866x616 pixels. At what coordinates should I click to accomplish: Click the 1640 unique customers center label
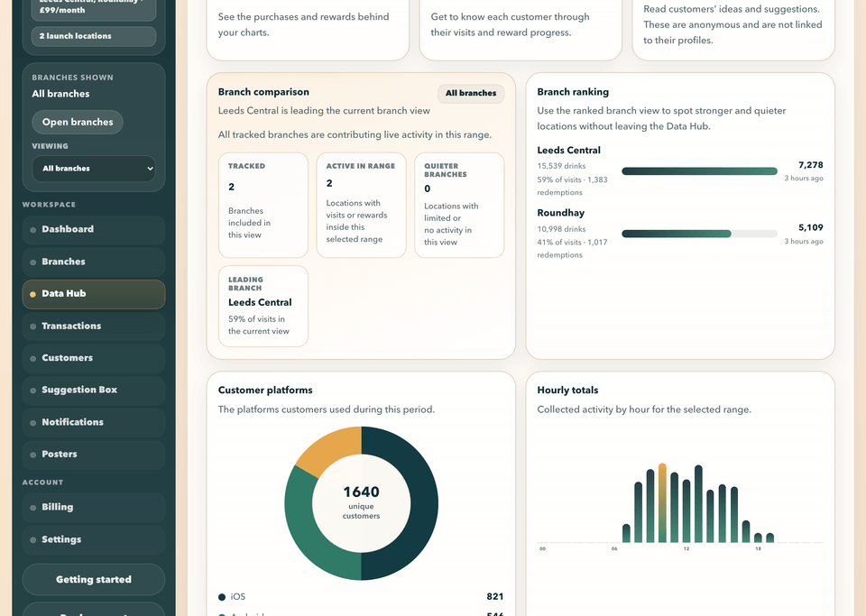click(x=361, y=501)
